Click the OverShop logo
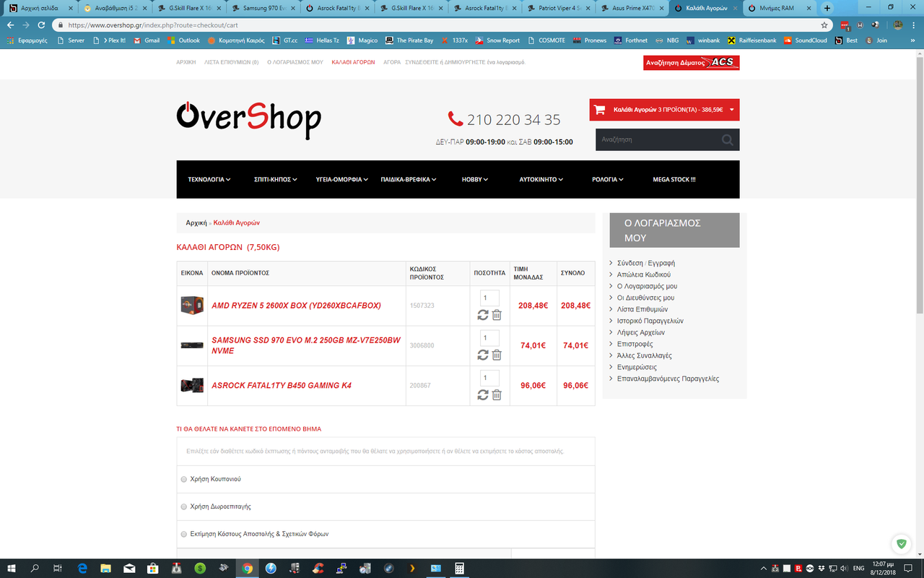This screenshot has width=924, height=578. (248, 119)
